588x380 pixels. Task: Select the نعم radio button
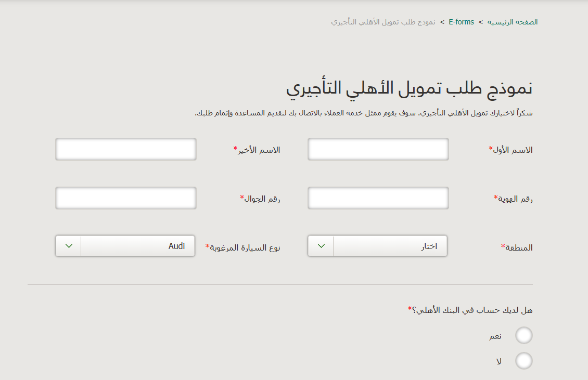click(523, 336)
